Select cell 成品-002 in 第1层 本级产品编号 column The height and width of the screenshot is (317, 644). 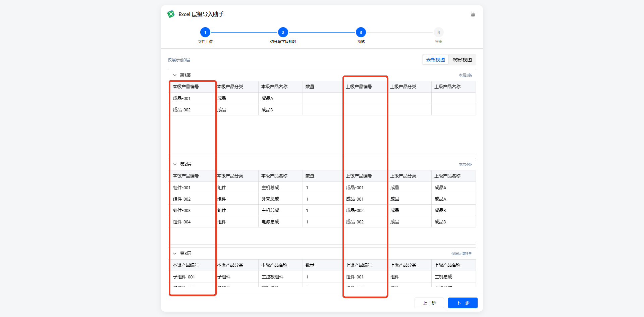182,110
